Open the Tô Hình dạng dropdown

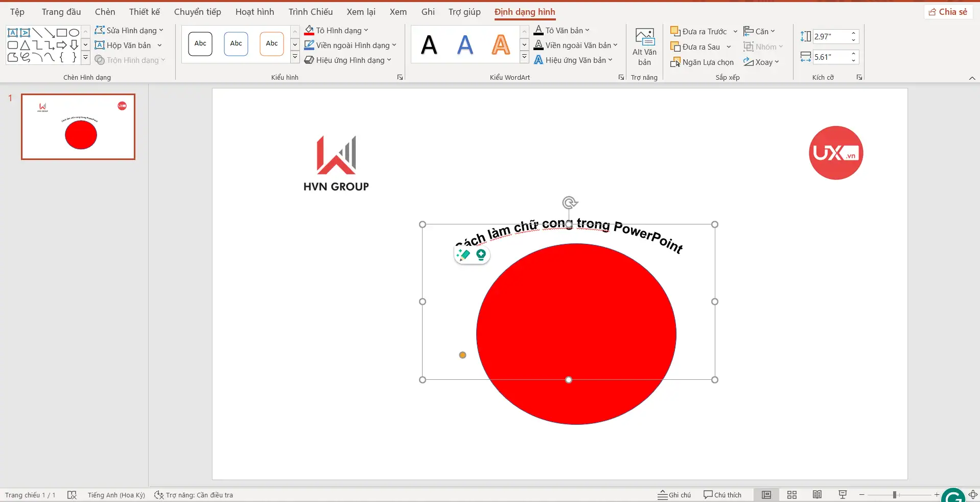coord(366,31)
